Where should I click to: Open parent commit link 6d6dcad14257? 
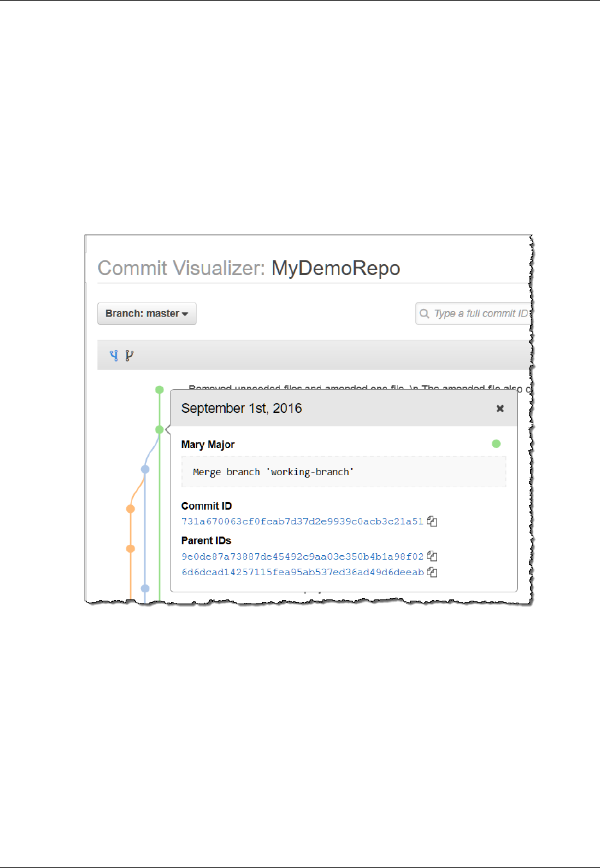click(302, 572)
